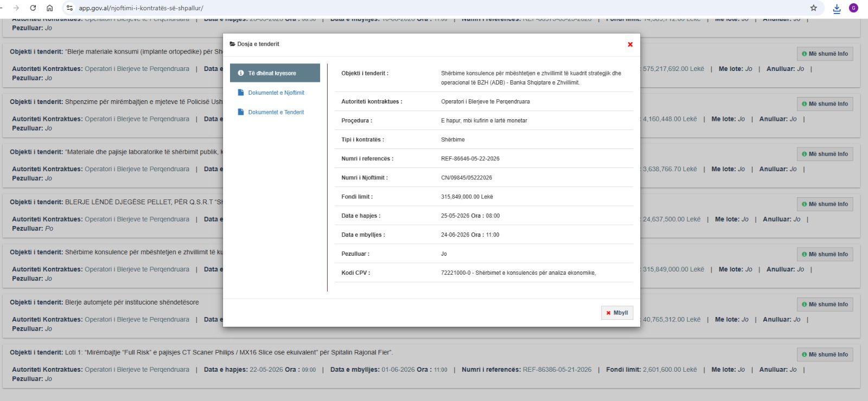Click reference REF-86386-05-21-2026 in CT Scaner row
The image size is (868, 401).
(x=557, y=370)
